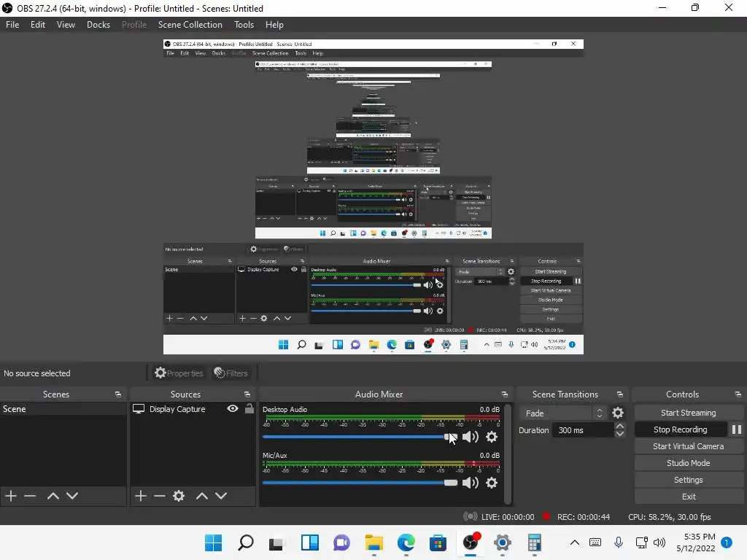This screenshot has width=747, height=560.
Task: Increase transition duration with up arrow
Action: pos(620,426)
